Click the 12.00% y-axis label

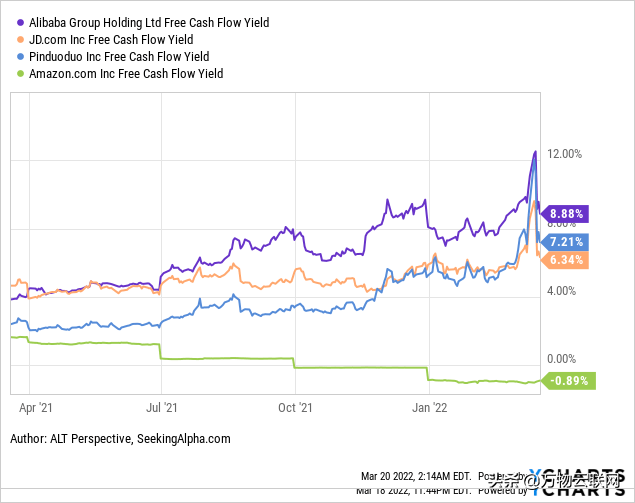(x=565, y=154)
